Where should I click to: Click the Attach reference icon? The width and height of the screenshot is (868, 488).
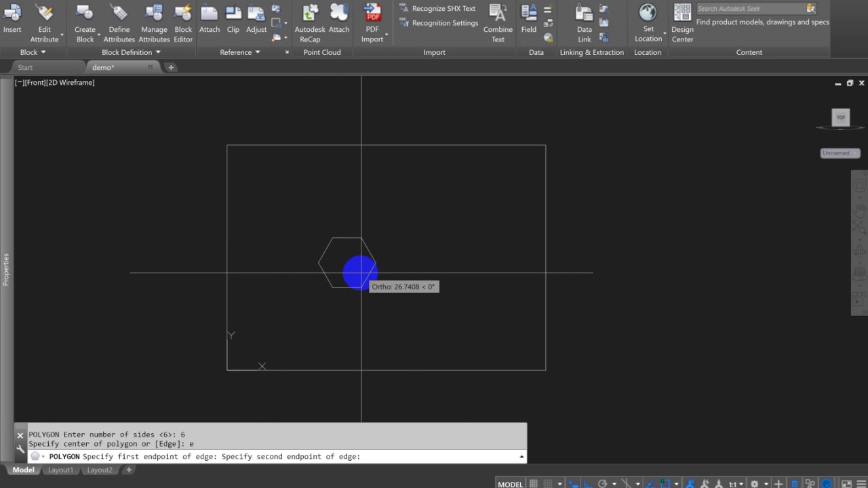209,19
